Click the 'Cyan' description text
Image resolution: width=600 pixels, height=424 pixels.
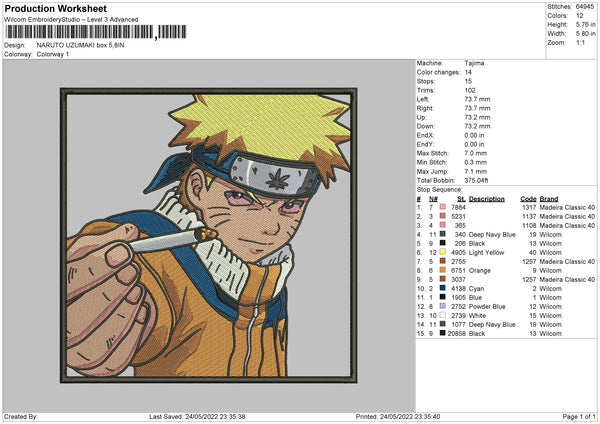[476, 289]
